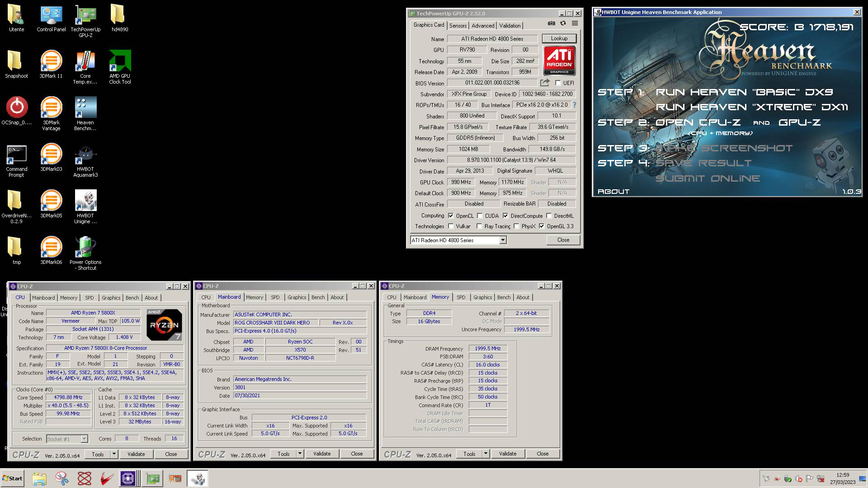Open the About tab in CPU-Z Memory window
The height and width of the screenshot is (488, 868).
point(523,297)
